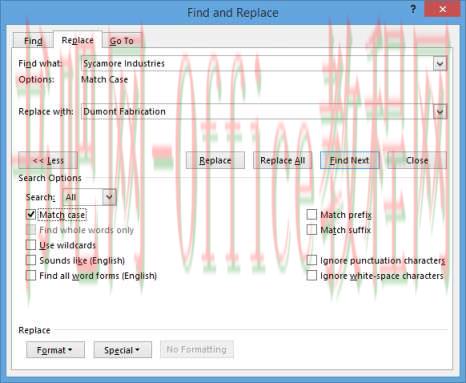Enable the Use wildcards checkbox
This screenshot has height=383, width=466.
tap(31, 245)
